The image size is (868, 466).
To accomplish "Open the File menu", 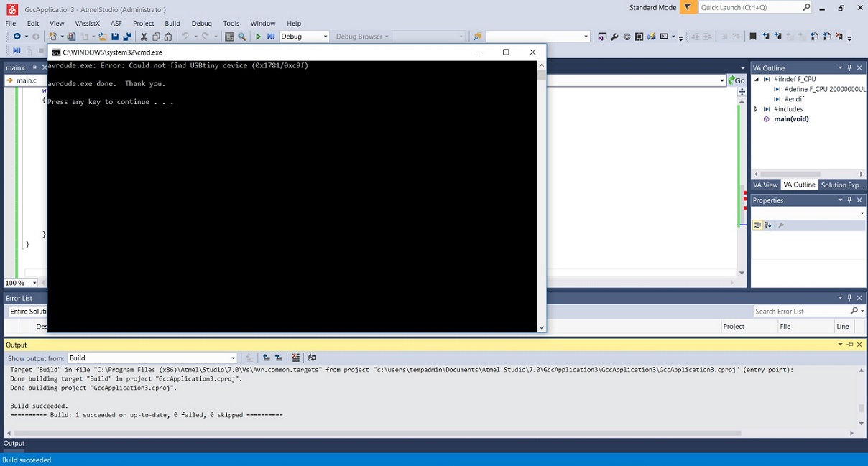I will point(11,23).
